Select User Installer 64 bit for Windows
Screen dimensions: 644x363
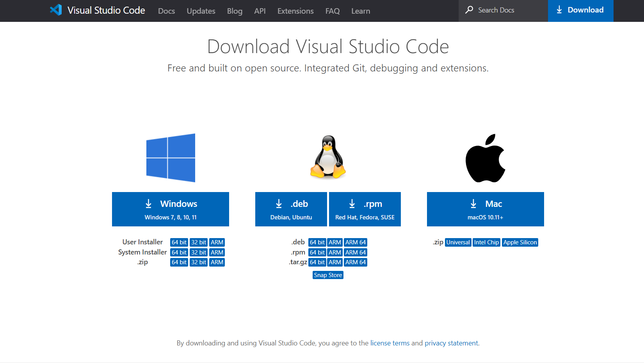[x=179, y=242]
